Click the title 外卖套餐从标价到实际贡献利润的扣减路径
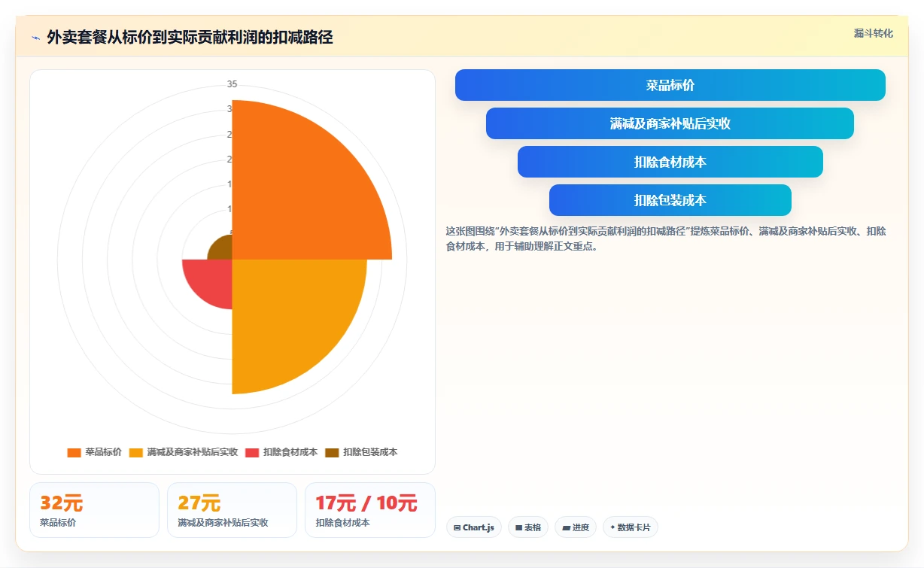 pyautogui.click(x=190, y=37)
